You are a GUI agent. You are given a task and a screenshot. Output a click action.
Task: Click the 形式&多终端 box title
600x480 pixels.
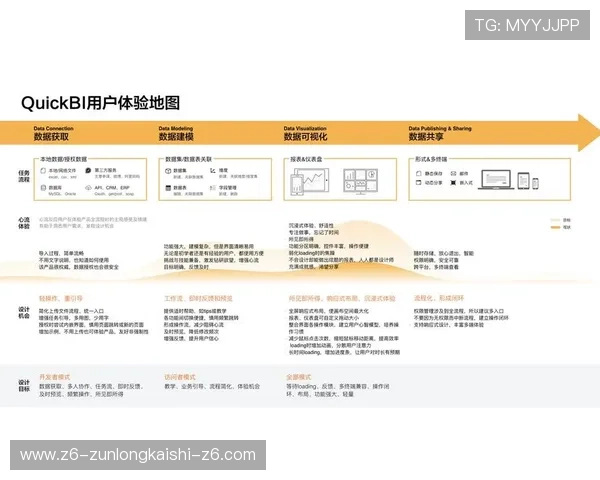(x=431, y=159)
